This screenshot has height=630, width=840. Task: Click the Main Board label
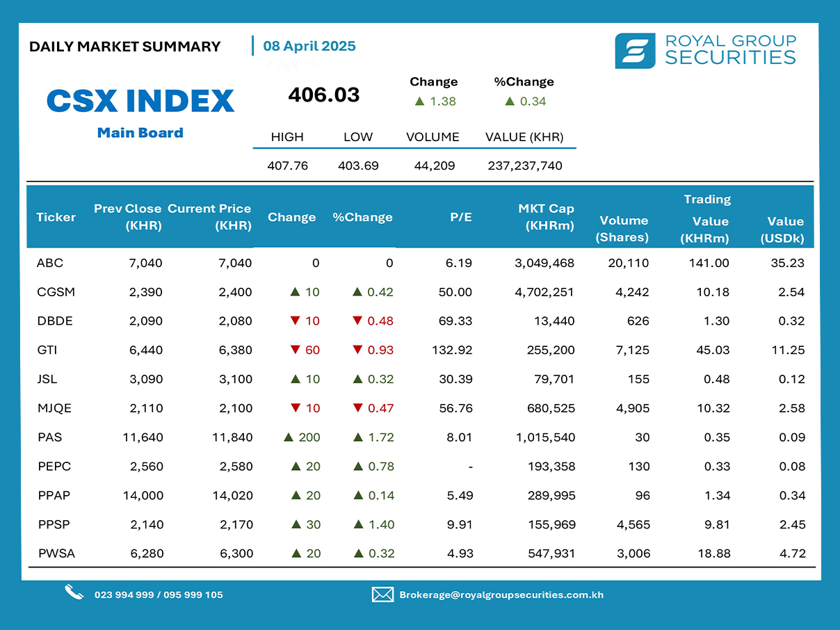140,133
